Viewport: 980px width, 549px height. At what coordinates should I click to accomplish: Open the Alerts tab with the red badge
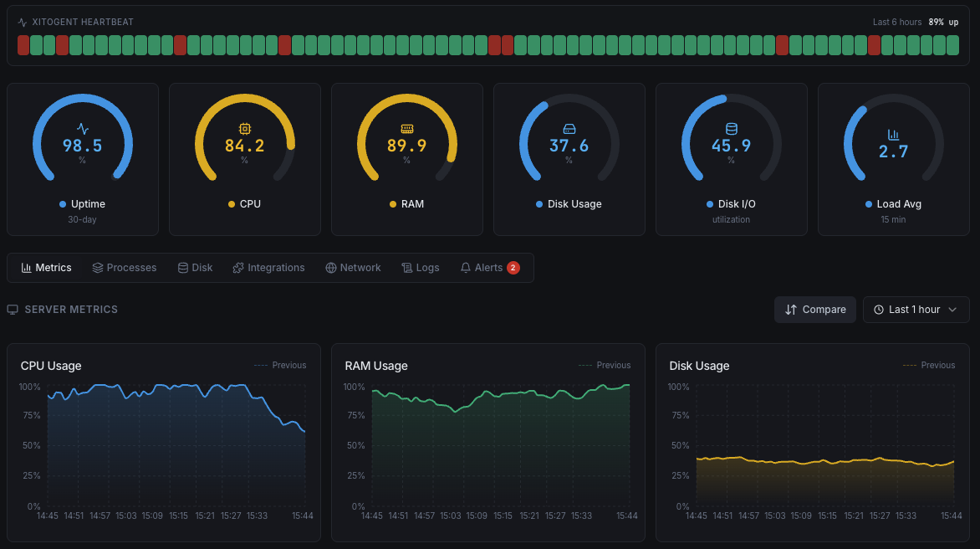click(x=488, y=267)
